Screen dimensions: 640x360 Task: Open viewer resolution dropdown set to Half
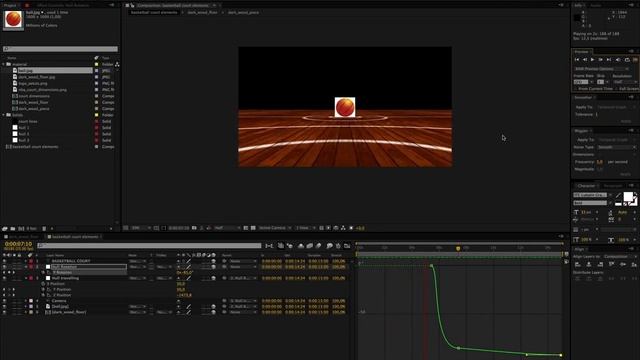(227, 228)
